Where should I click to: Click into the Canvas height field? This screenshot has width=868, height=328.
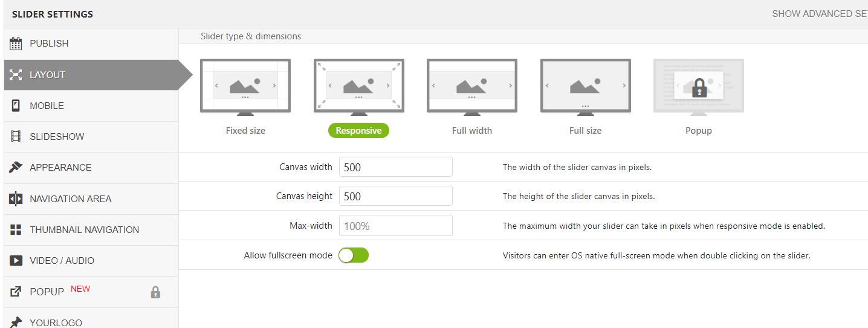pos(395,196)
